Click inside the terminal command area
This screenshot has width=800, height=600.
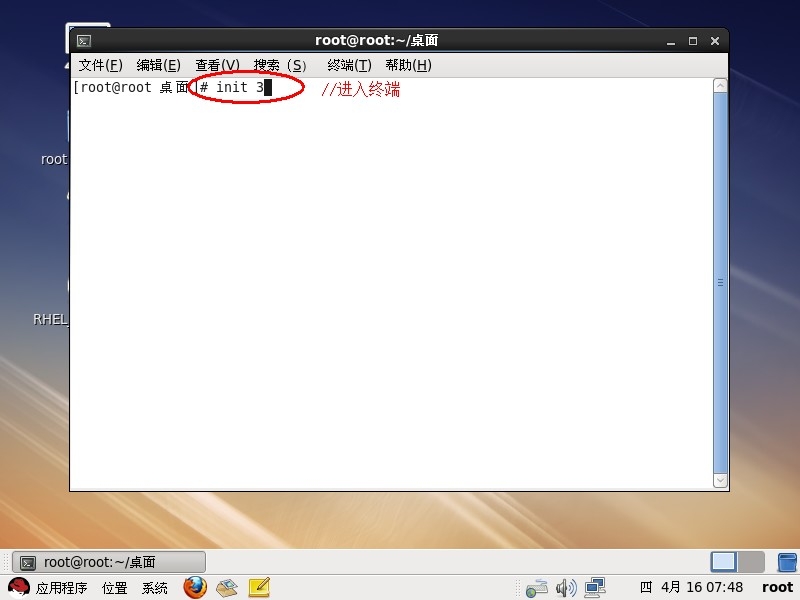pos(391,284)
